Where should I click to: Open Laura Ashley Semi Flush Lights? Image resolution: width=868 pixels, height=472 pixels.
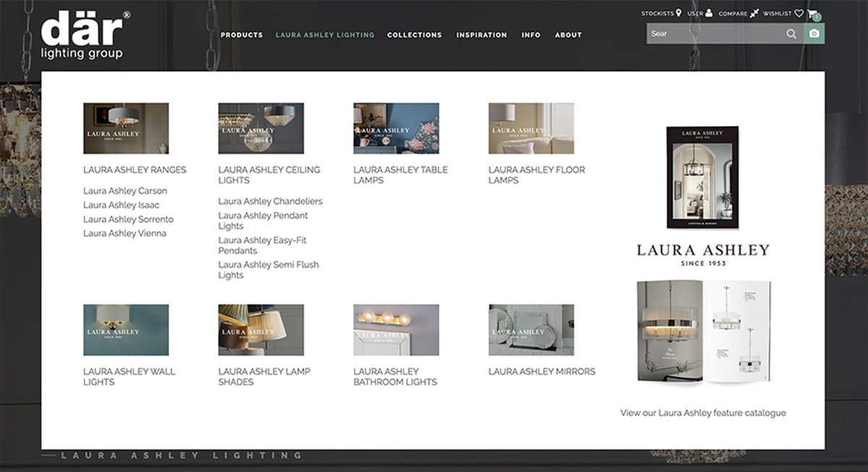[268, 270]
